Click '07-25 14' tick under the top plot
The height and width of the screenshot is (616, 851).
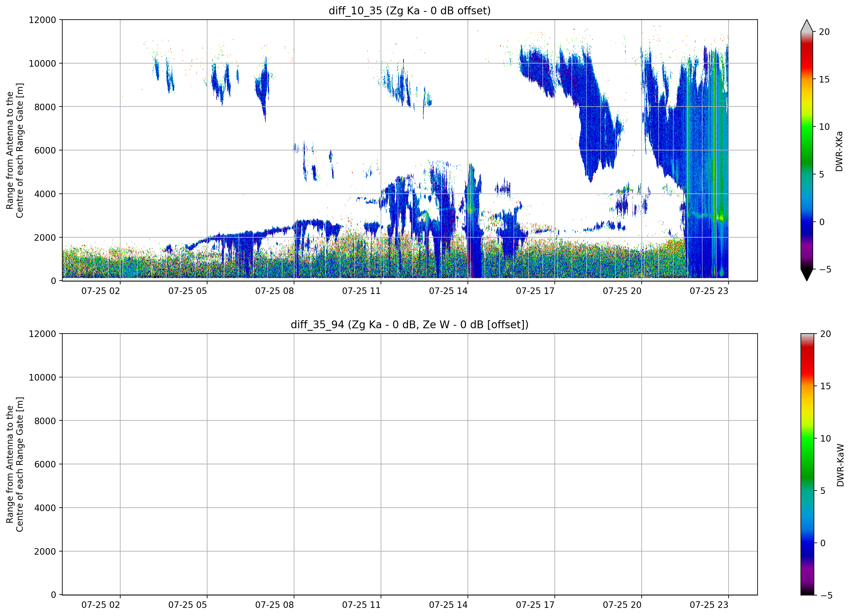coord(448,291)
